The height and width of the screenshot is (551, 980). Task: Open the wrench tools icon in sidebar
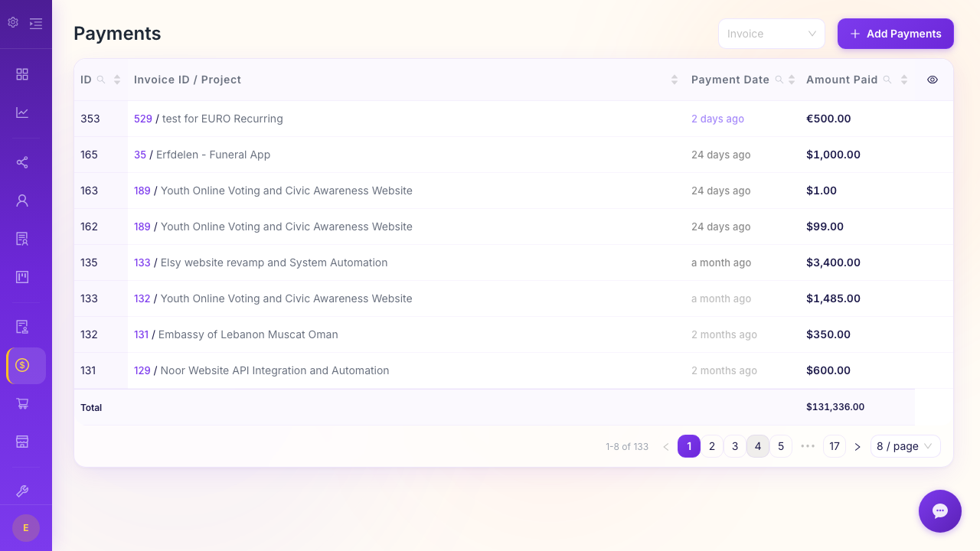tap(21, 491)
